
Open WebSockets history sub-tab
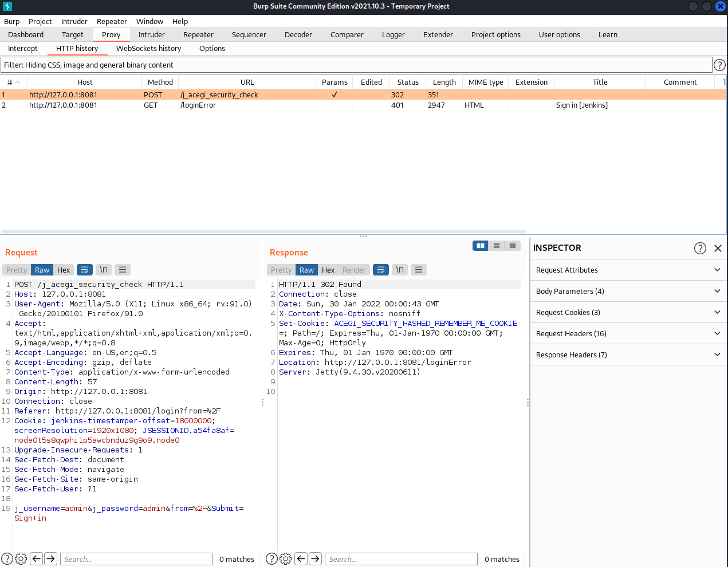point(149,49)
